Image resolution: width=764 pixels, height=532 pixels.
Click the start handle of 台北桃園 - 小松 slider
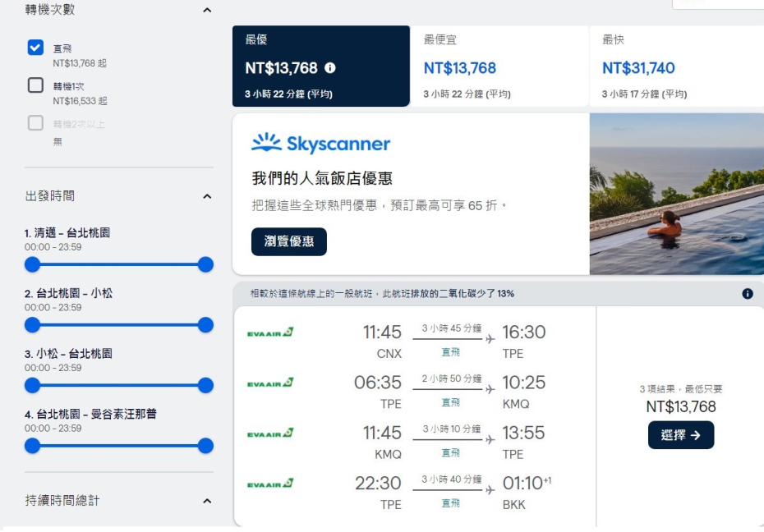pyautogui.click(x=32, y=325)
